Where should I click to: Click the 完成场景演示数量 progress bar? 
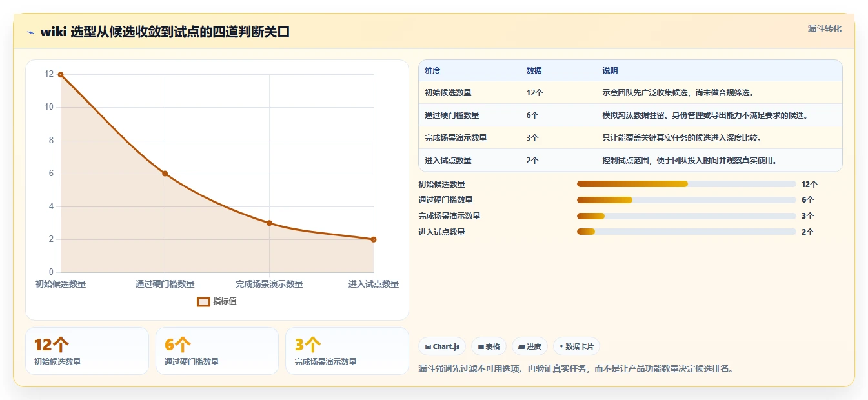pyautogui.click(x=686, y=216)
